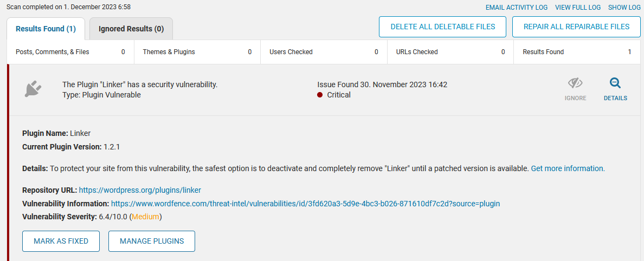Open the wordpress.org Linker repository URL
The width and height of the screenshot is (644, 261).
[x=140, y=190]
